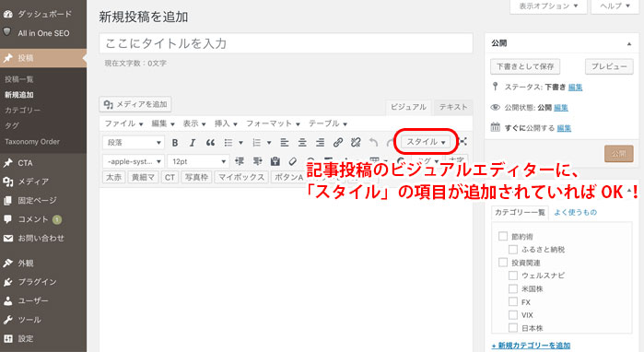644x352 pixels.
Task: Check the 節約術 category
Action: coord(503,236)
